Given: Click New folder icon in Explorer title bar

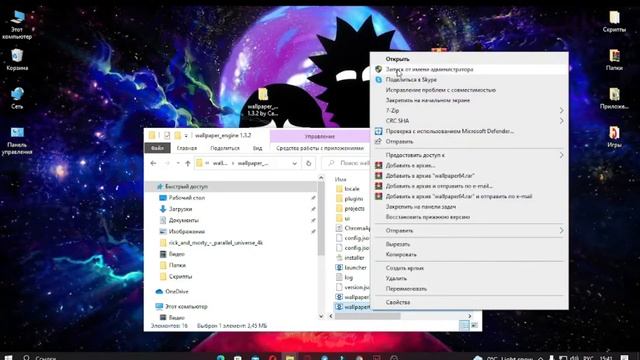Looking at the screenshot, I should 178,136.
